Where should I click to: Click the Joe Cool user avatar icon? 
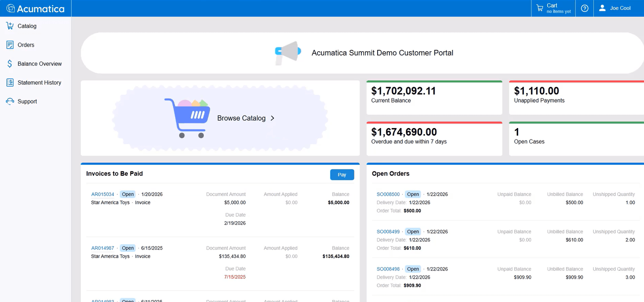tap(602, 8)
